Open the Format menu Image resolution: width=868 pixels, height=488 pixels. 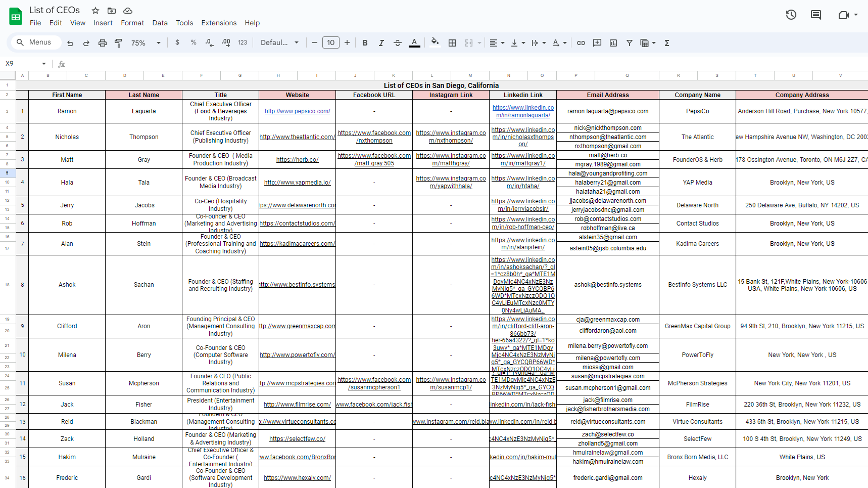(132, 23)
